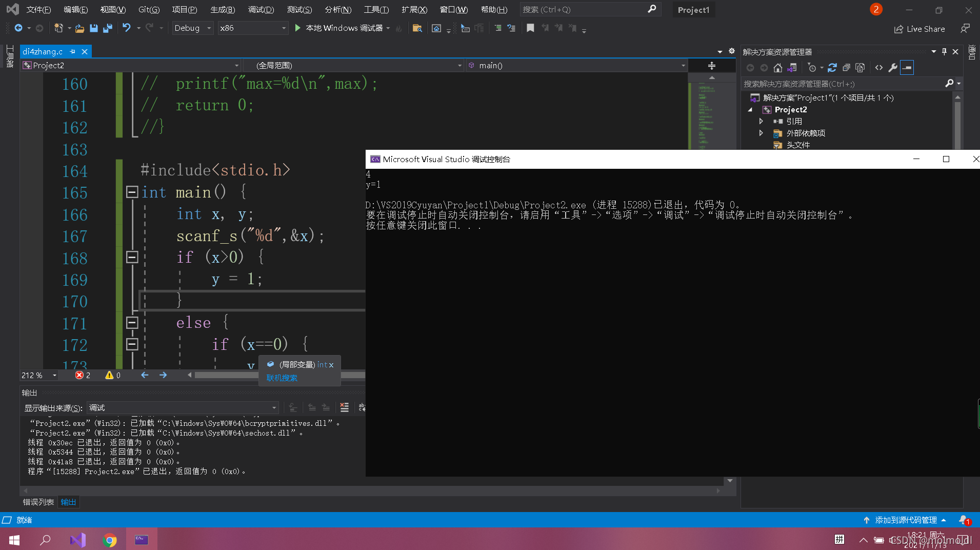
Task: Toggle word wrap in Output panel
Action: click(x=362, y=407)
